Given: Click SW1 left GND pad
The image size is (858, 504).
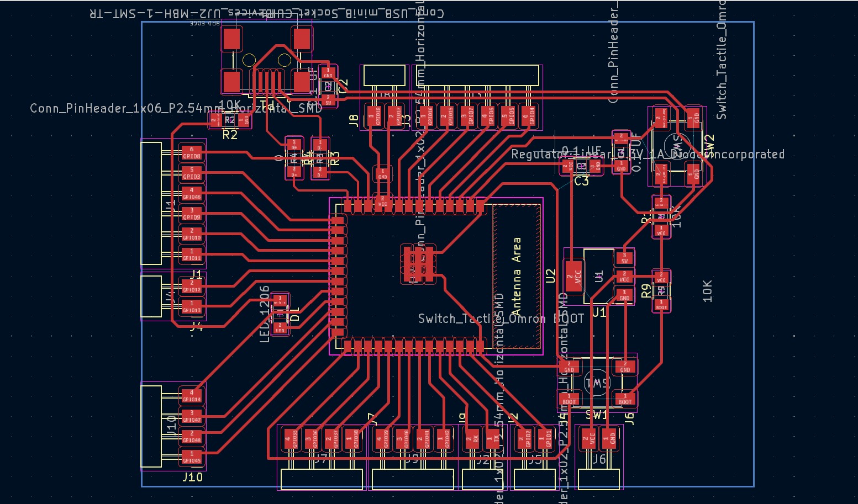Looking at the screenshot, I should pos(569,367).
